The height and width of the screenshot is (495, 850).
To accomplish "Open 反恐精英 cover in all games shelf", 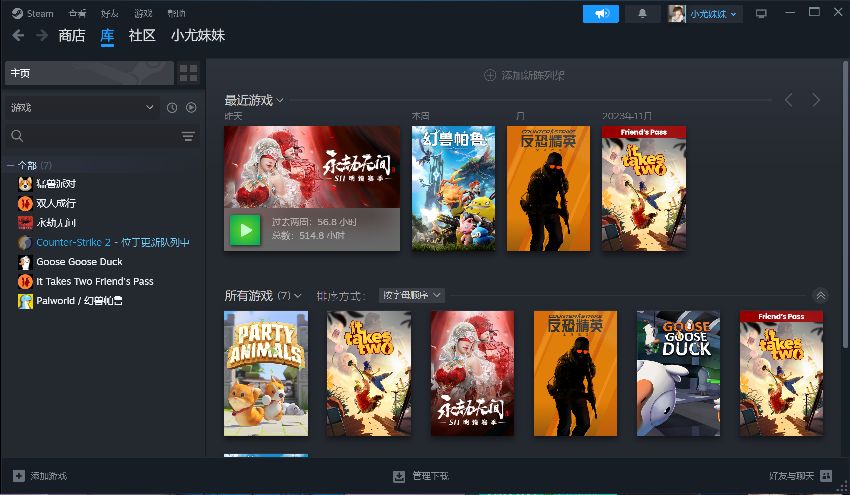I will [575, 373].
